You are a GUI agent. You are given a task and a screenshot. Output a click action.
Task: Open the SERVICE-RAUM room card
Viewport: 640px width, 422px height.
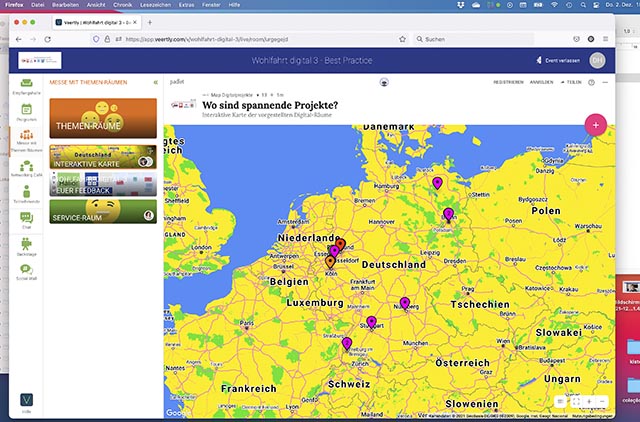[x=103, y=211]
